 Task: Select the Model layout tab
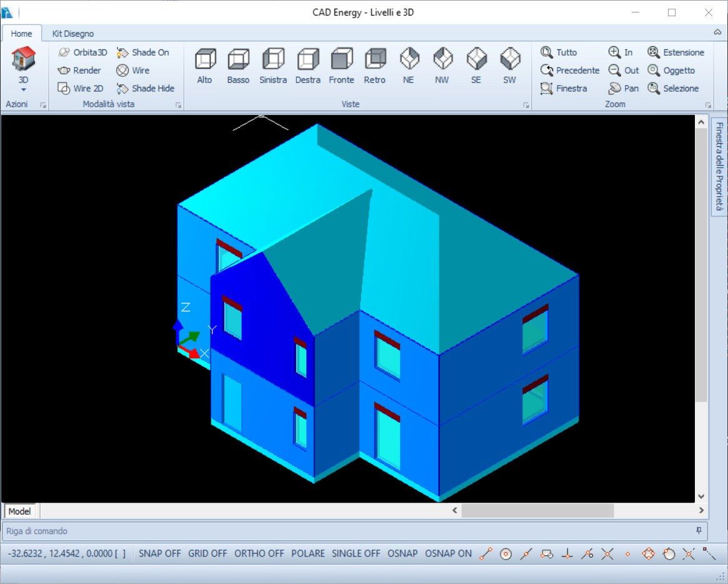coord(19,511)
